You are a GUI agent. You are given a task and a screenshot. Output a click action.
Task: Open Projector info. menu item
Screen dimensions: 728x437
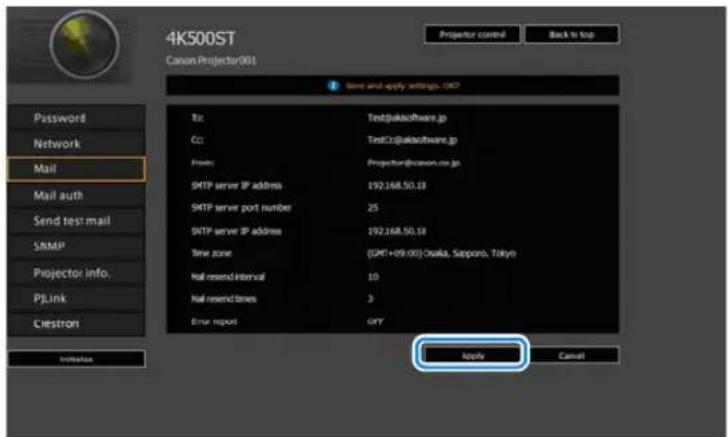pyautogui.click(x=77, y=273)
